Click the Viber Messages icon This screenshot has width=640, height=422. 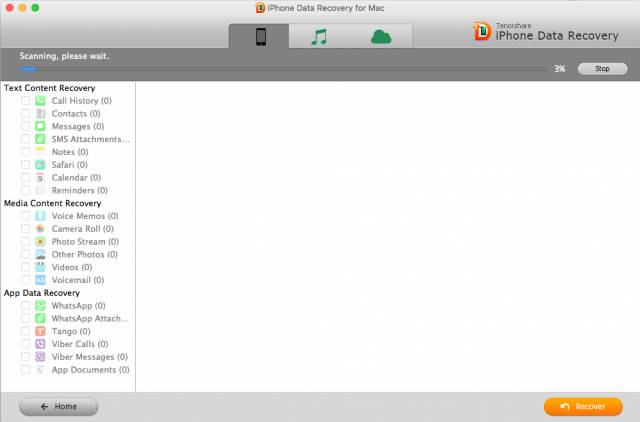point(40,357)
